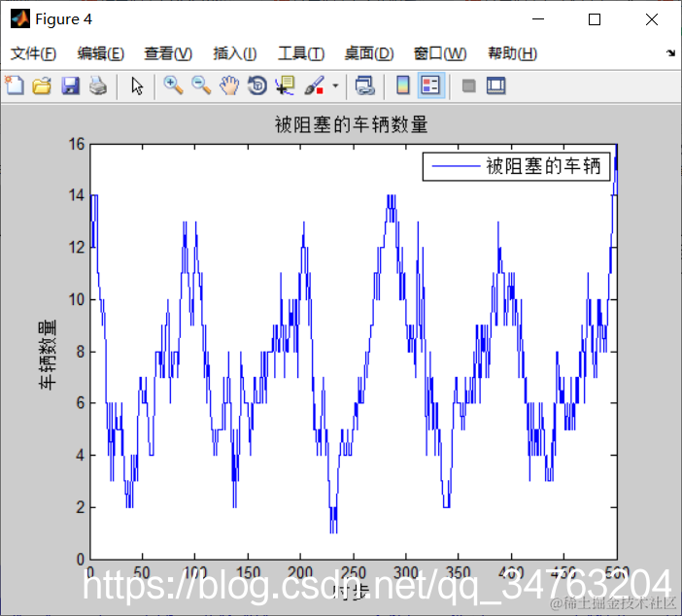
Task: Open file with the folder icon
Action: pos(42,86)
